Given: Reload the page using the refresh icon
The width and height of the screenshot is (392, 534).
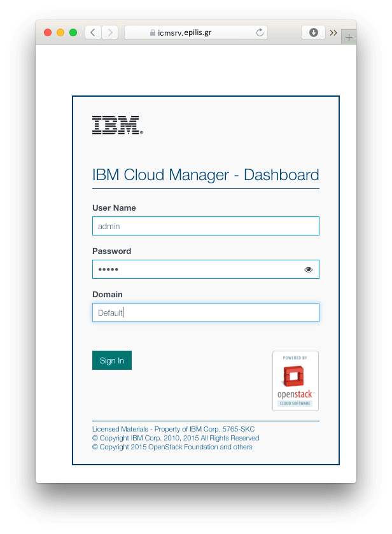Looking at the screenshot, I should click(260, 32).
